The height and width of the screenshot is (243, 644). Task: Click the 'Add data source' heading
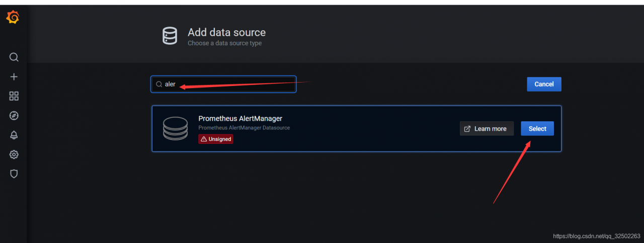[x=227, y=32]
